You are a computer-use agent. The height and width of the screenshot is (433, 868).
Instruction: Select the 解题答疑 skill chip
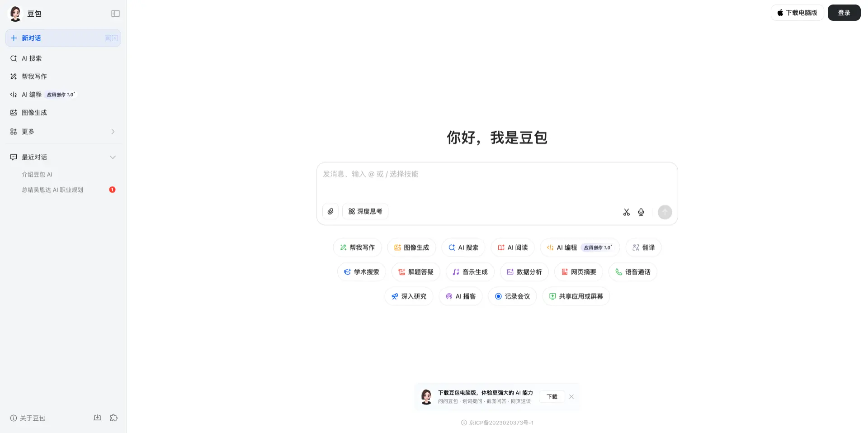pyautogui.click(x=416, y=272)
